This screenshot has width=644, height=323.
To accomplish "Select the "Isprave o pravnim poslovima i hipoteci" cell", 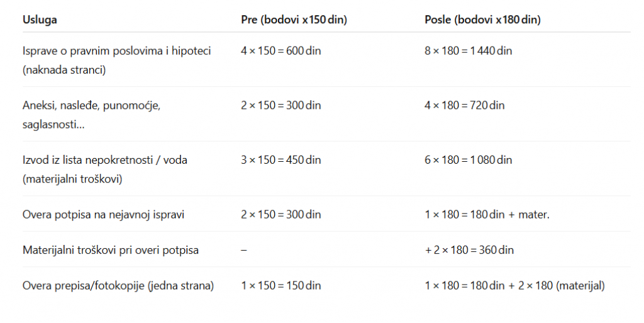I will pyautogui.click(x=116, y=51).
